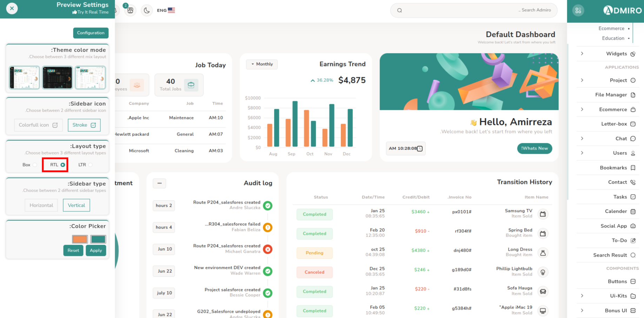The image size is (644, 318).
Task: Select the Box layout radio button
Action: pos(34,165)
